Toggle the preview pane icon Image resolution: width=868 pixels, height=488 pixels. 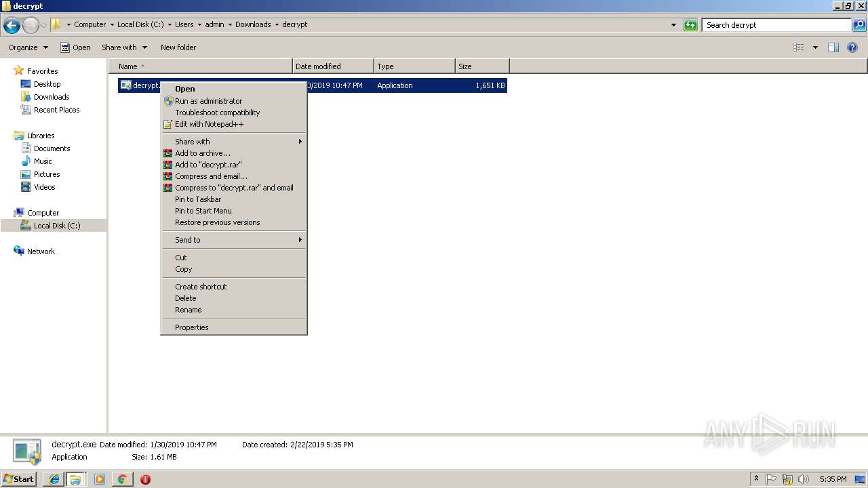pos(833,47)
